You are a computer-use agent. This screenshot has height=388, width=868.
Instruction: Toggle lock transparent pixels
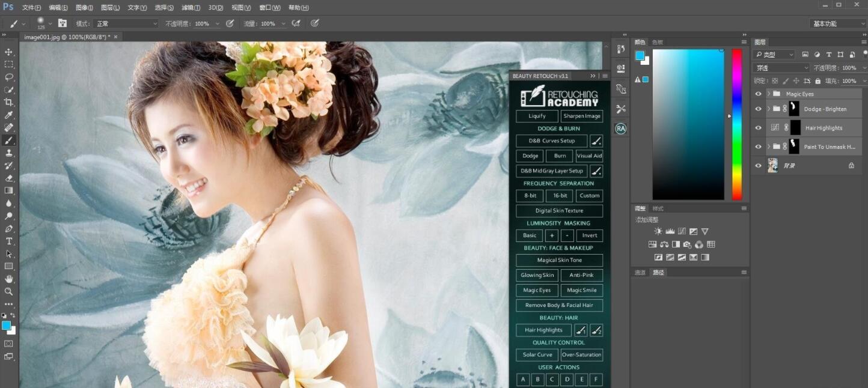(775, 80)
